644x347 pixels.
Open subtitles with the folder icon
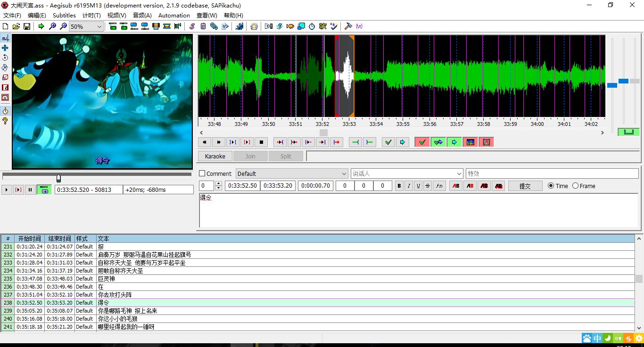pyautogui.click(x=16, y=26)
